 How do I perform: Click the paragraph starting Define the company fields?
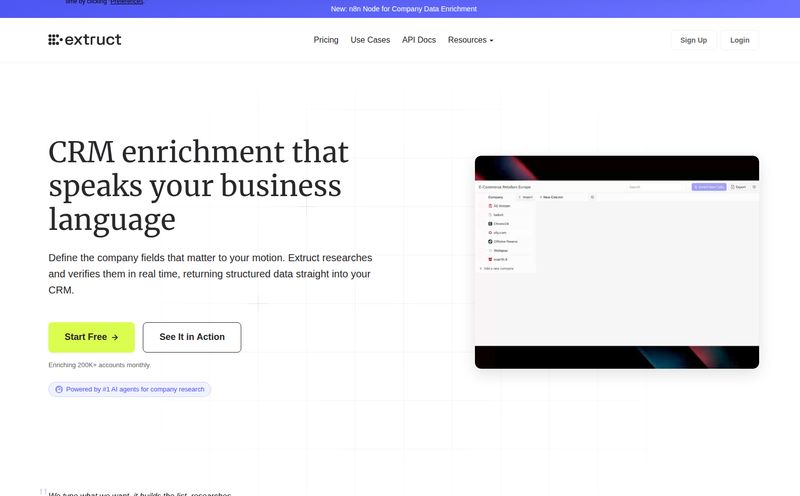pos(210,274)
